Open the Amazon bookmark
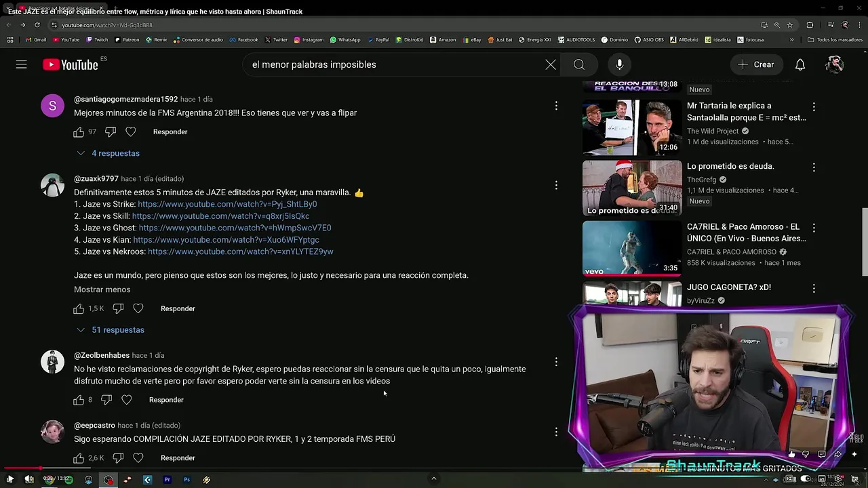This screenshot has width=868, height=488. click(x=443, y=40)
